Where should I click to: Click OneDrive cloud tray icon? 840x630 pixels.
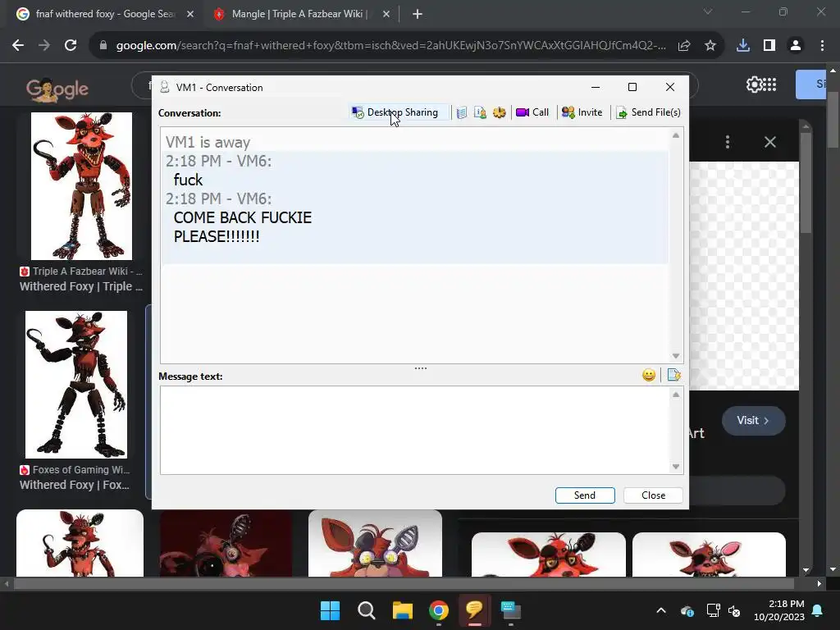687,610
